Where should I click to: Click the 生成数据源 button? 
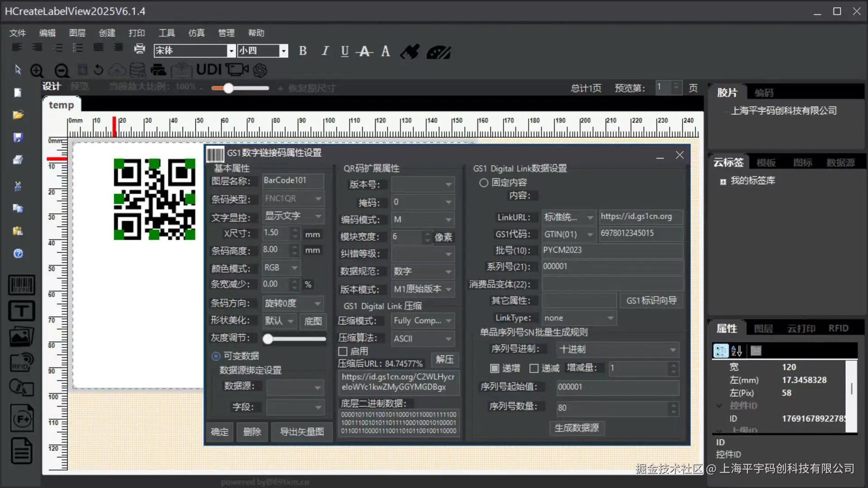(x=576, y=428)
